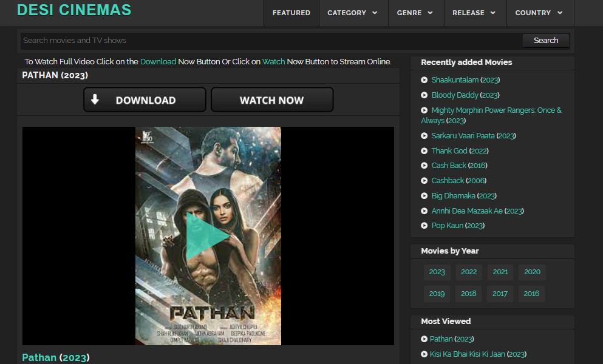Image resolution: width=603 pixels, height=364 pixels.
Task: Click the Recently added Movies heading
Action: 466,62
